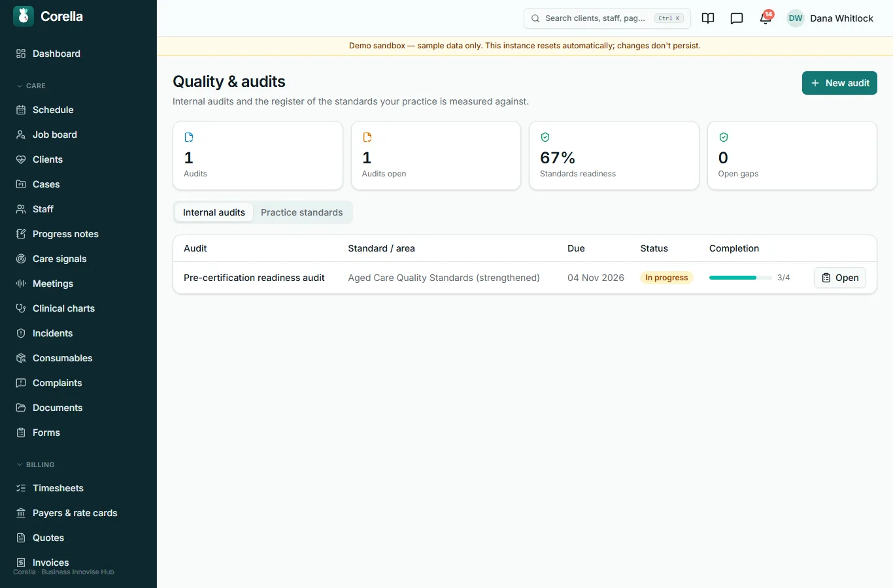Screen dimensions: 893x588
Task: Click the Open gaps card
Action: (792, 155)
